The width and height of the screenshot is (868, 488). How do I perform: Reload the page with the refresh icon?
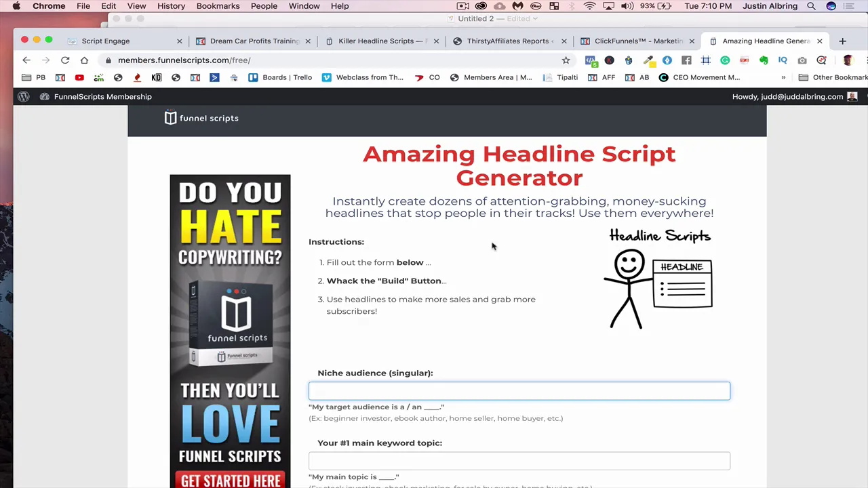[x=65, y=60]
